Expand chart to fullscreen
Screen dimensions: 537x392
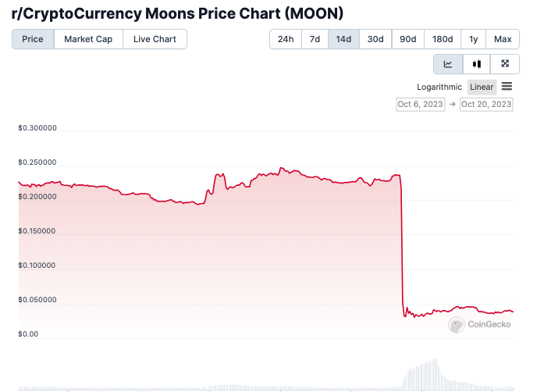505,64
